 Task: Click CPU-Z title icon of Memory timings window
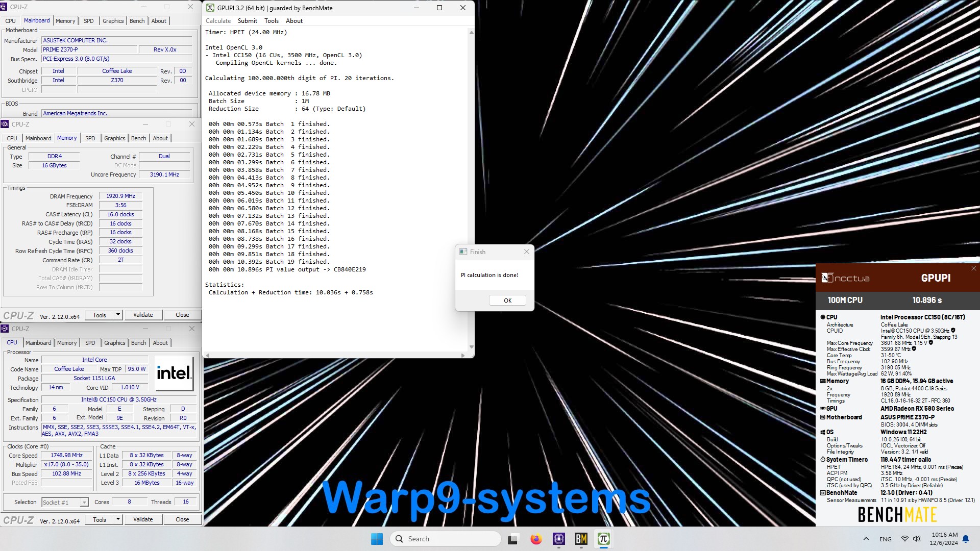[x=5, y=124]
